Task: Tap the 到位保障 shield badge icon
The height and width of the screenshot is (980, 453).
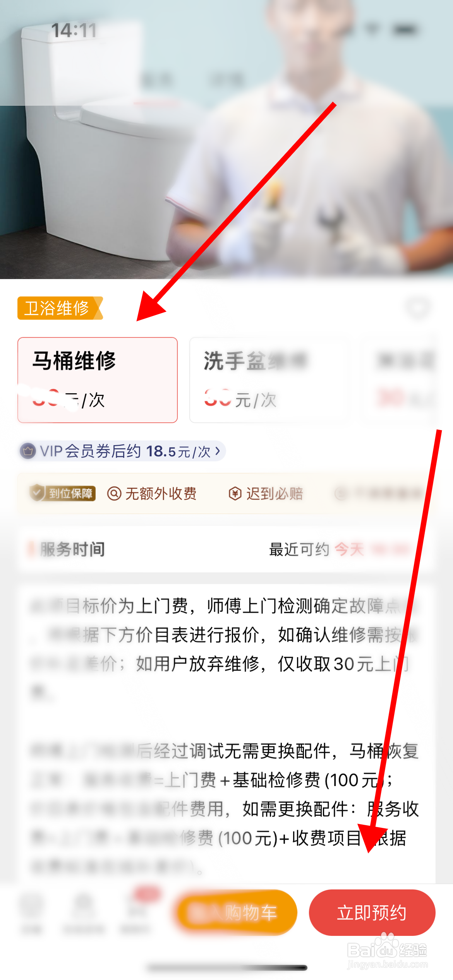Action: [x=37, y=493]
